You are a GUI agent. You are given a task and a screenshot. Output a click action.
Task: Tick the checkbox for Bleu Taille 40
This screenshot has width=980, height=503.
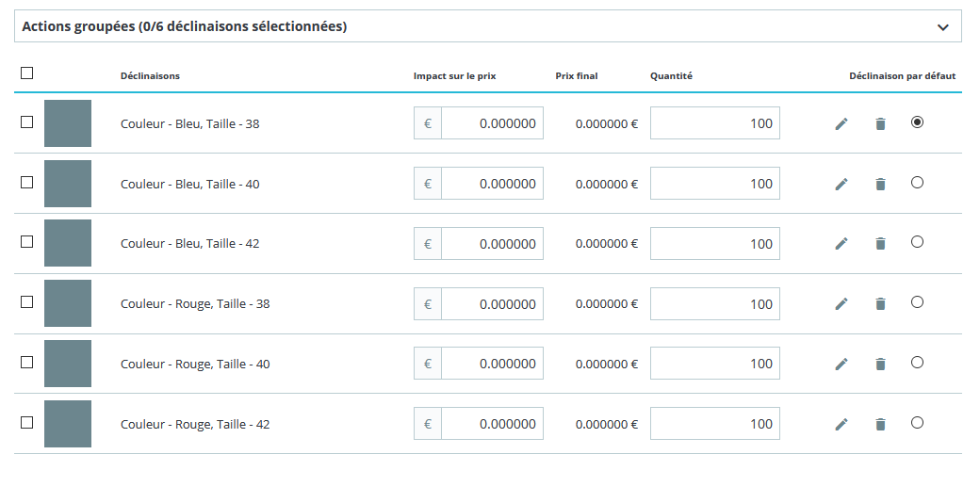pos(26,182)
